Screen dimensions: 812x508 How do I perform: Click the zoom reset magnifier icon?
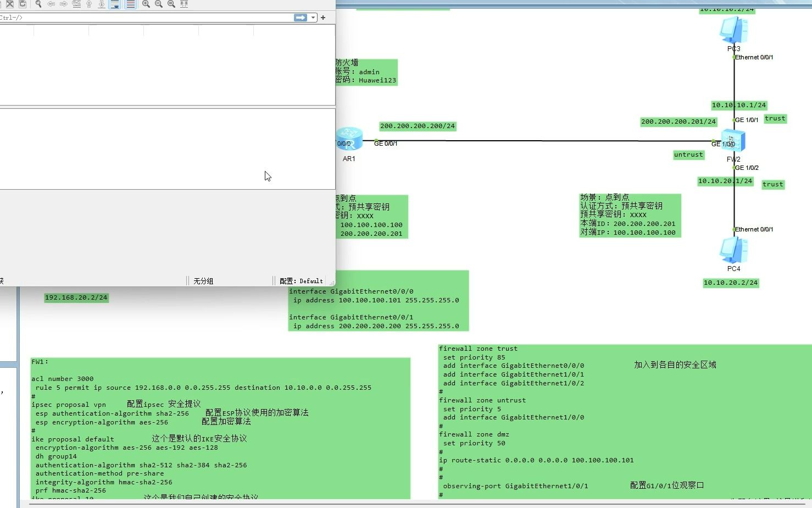171,4
